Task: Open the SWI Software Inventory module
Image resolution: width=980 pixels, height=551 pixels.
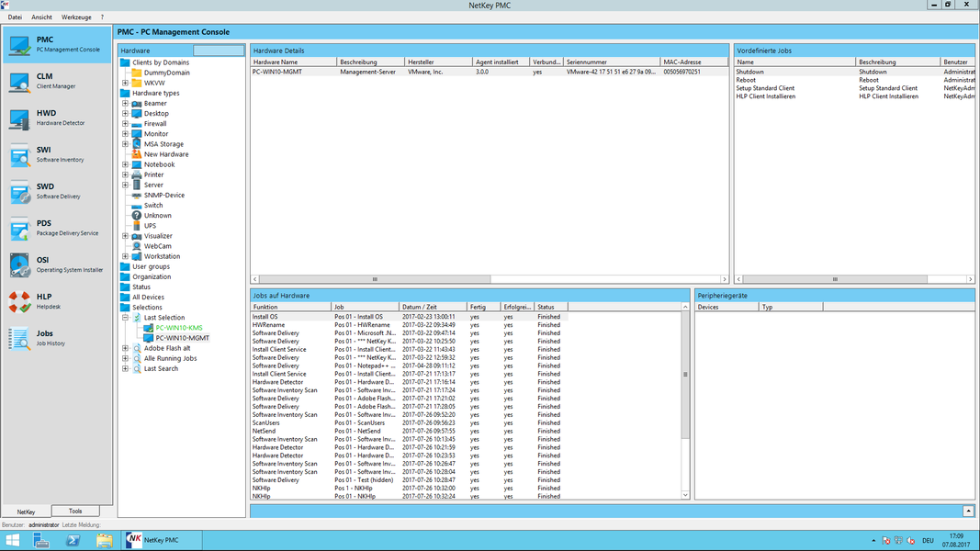Action: pos(41,154)
